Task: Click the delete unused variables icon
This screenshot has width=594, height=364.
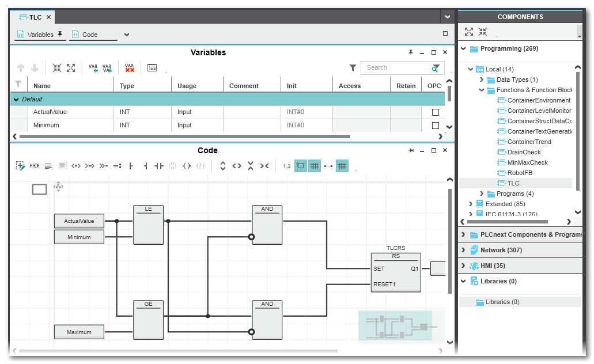Action: point(130,68)
